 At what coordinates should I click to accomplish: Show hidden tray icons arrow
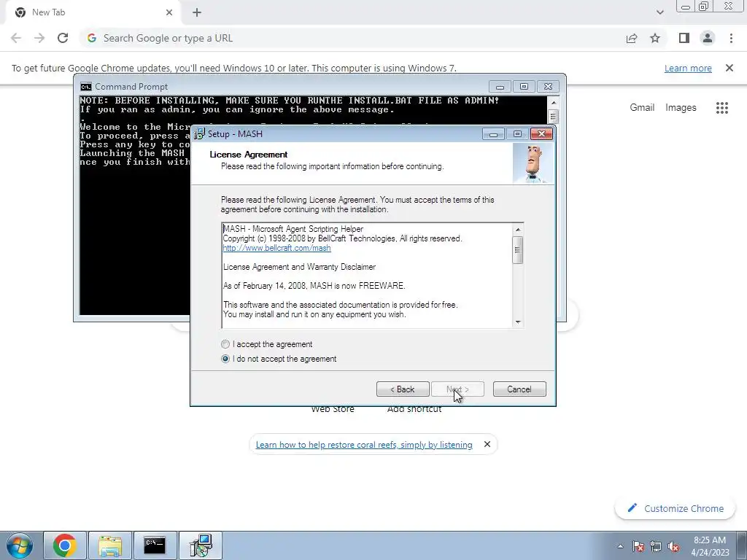coord(620,546)
